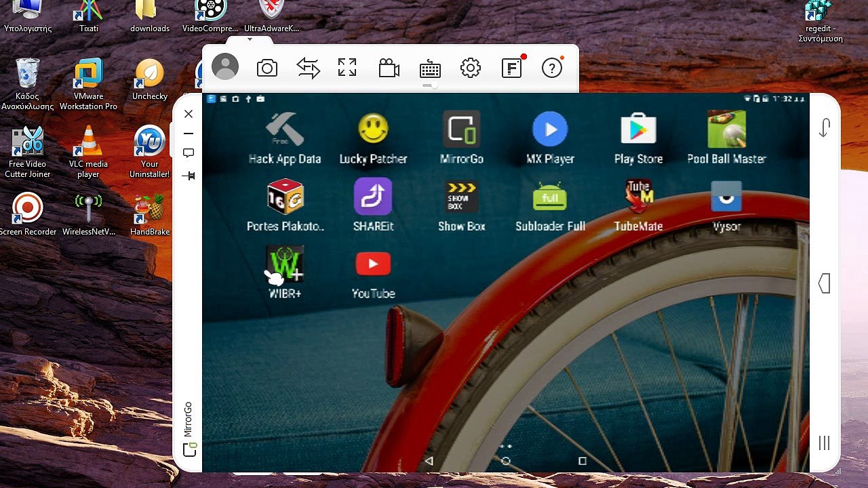Open the Play Store app
This screenshot has height=488, width=868.
638,138
